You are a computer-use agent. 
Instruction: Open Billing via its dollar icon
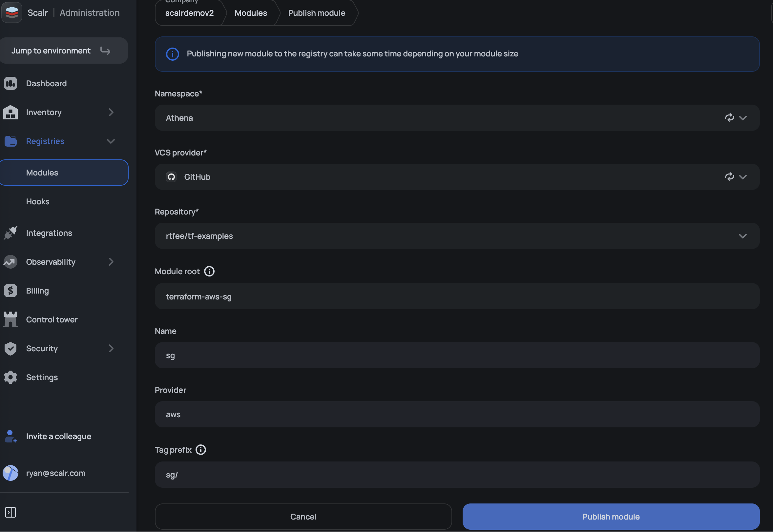tap(10, 291)
